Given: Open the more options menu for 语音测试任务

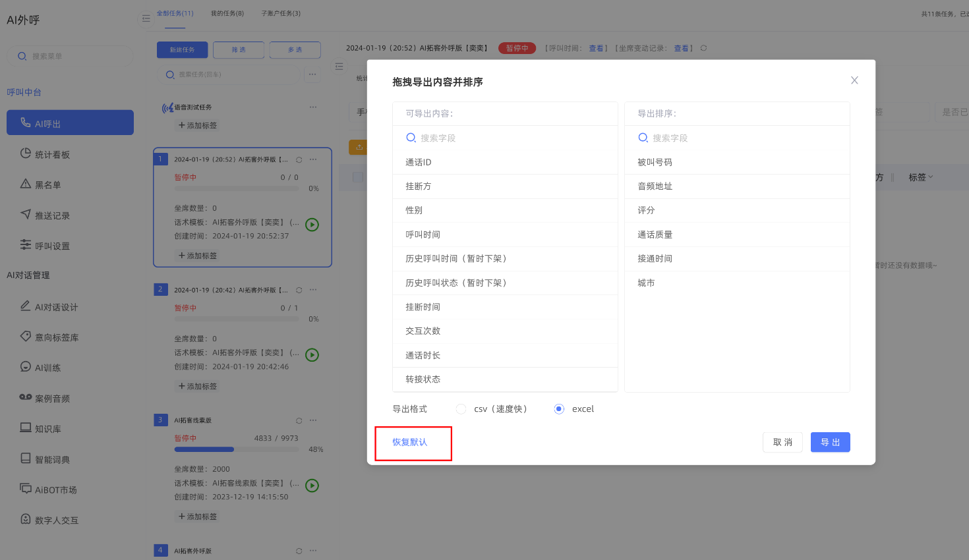Looking at the screenshot, I should pyautogui.click(x=313, y=107).
